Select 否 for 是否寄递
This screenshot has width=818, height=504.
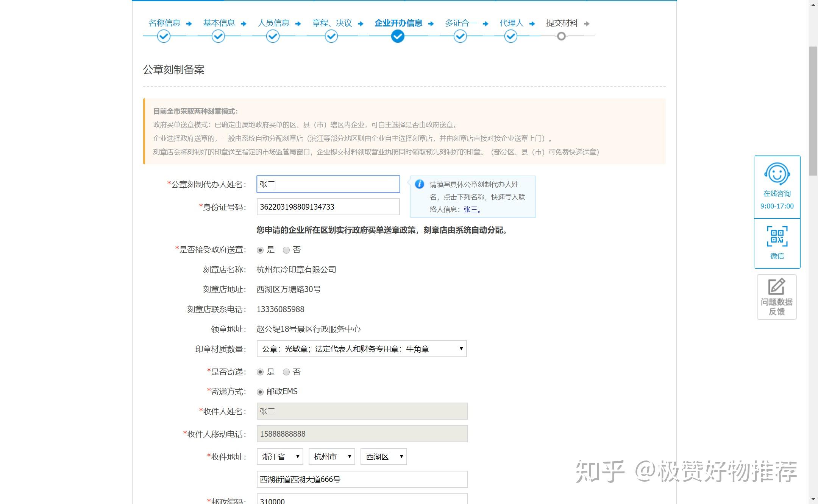pos(286,372)
